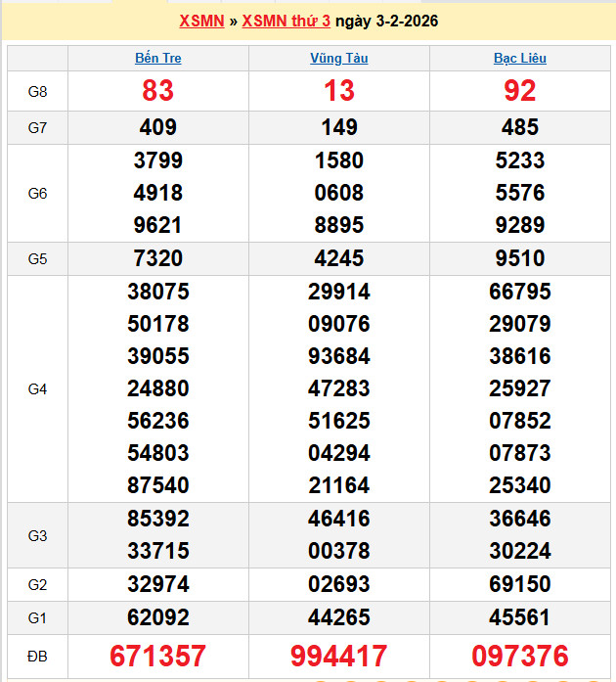Click Vũng Tàu G8 number 13
Screen dimensions: 616x682
pos(338,91)
